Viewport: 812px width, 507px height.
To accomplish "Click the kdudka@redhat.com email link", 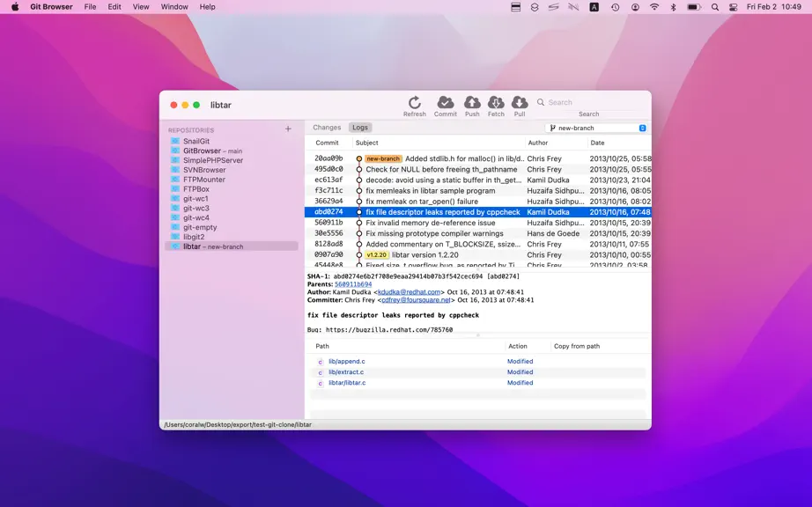I will pos(410,291).
